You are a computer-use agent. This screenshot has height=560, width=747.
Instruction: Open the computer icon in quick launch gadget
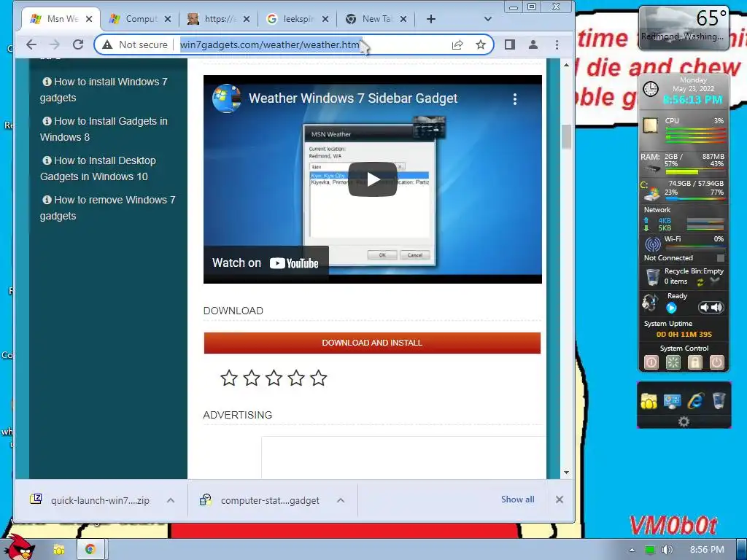pyautogui.click(x=672, y=402)
